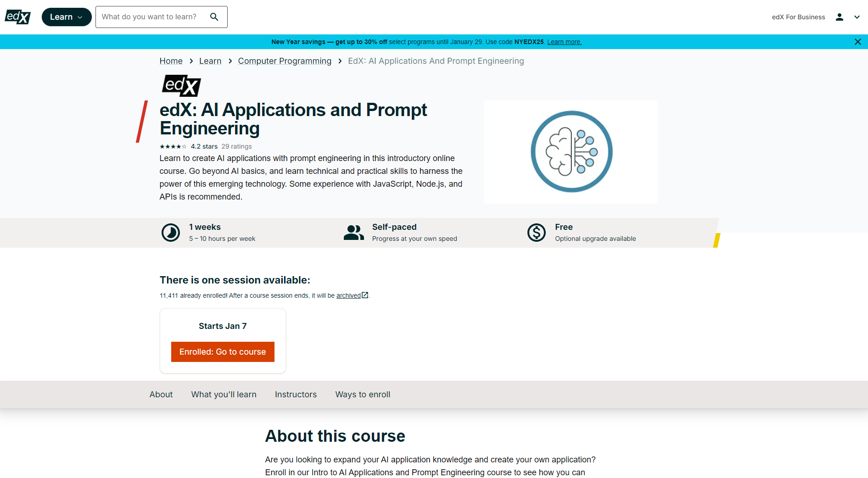Viewport: 868px width, 478px height.
Task: Click 'Progress at your own speed' text
Action: (x=414, y=239)
